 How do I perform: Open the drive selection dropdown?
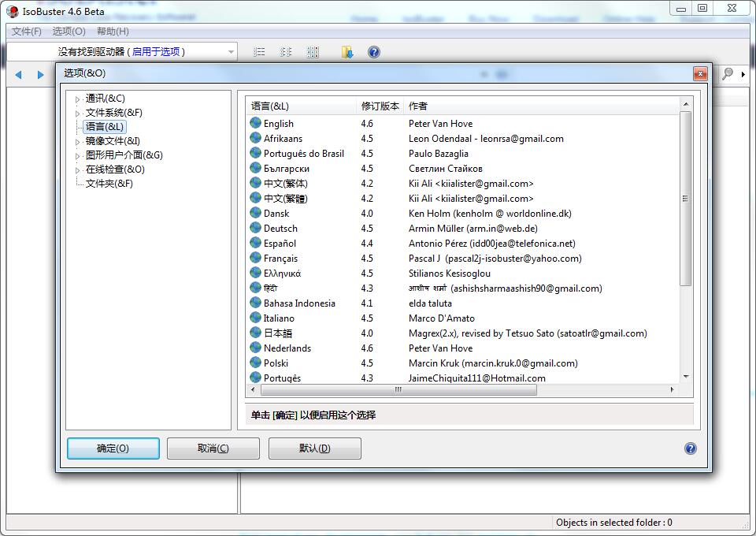pyautogui.click(x=231, y=52)
